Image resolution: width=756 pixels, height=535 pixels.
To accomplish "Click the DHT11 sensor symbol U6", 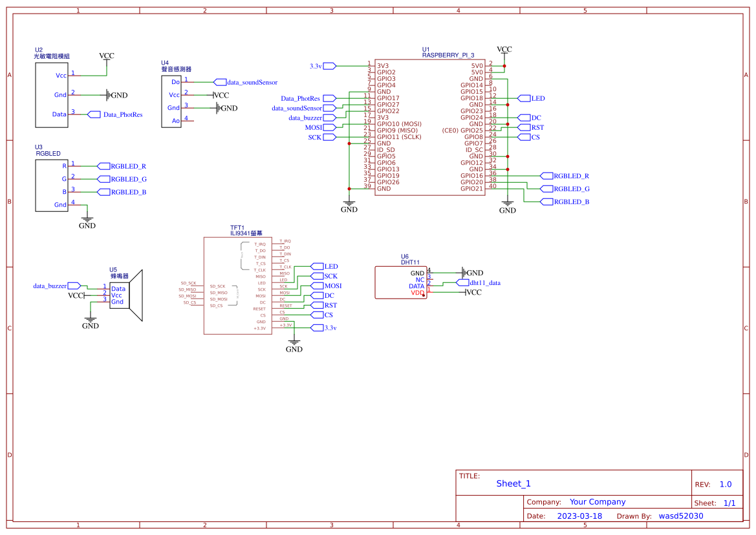I will 401,281.
